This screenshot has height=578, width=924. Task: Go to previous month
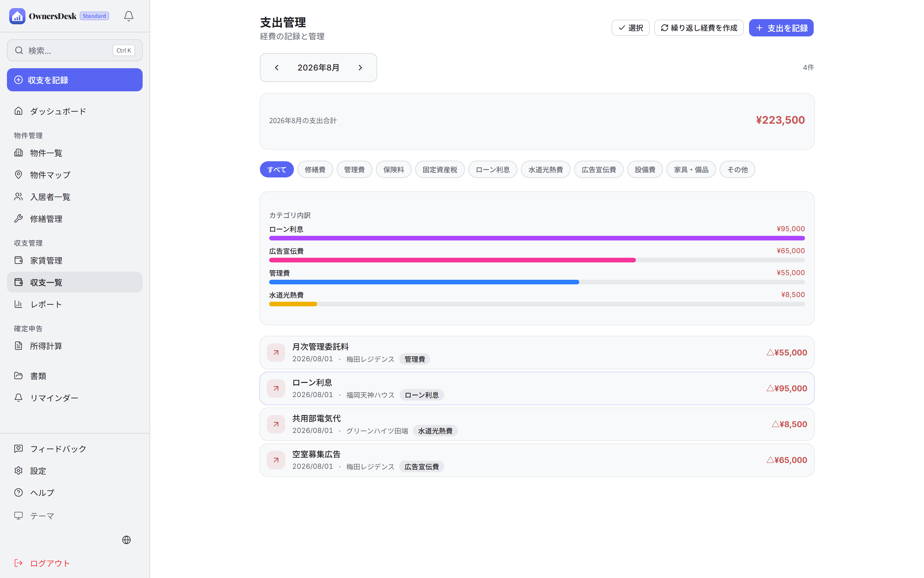coord(277,68)
